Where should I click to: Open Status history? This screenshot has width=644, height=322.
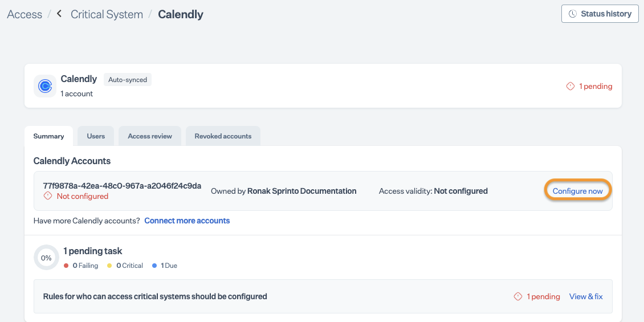(x=600, y=14)
